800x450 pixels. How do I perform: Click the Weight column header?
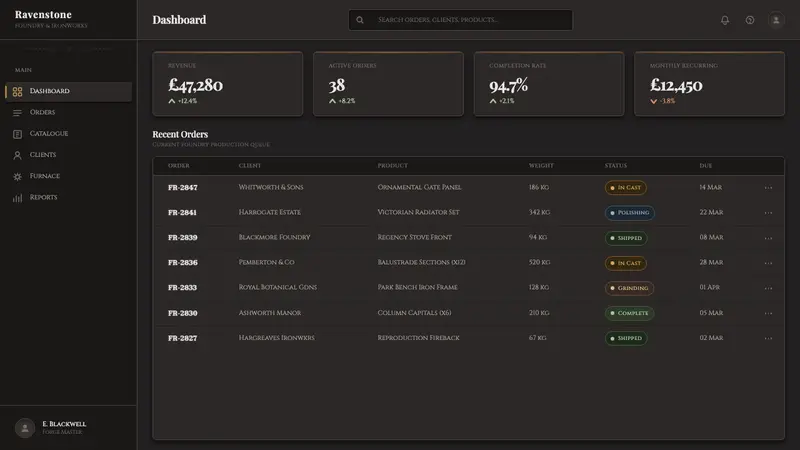pyautogui.click(x=541, y=166)
